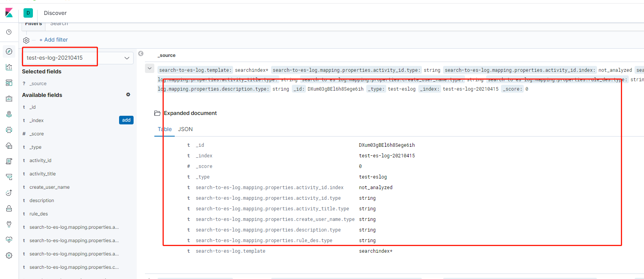
Task: Select activity_title in Available fields
Action: point(43,174)
